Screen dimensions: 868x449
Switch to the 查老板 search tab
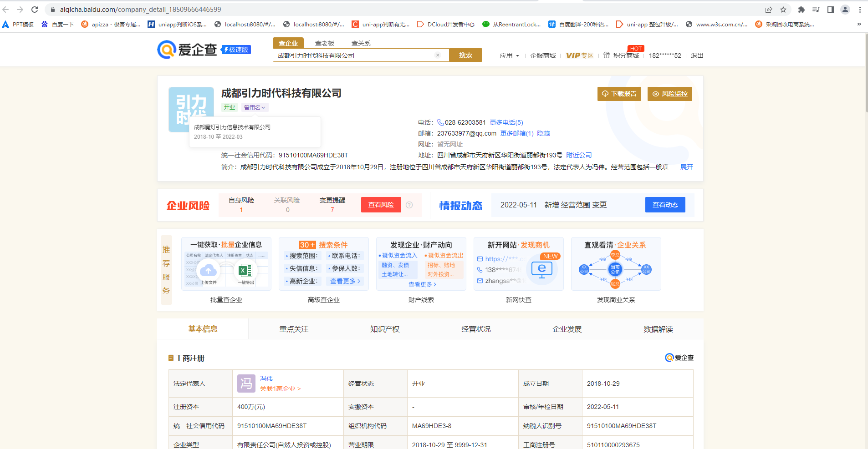click(x=325, y=43)
